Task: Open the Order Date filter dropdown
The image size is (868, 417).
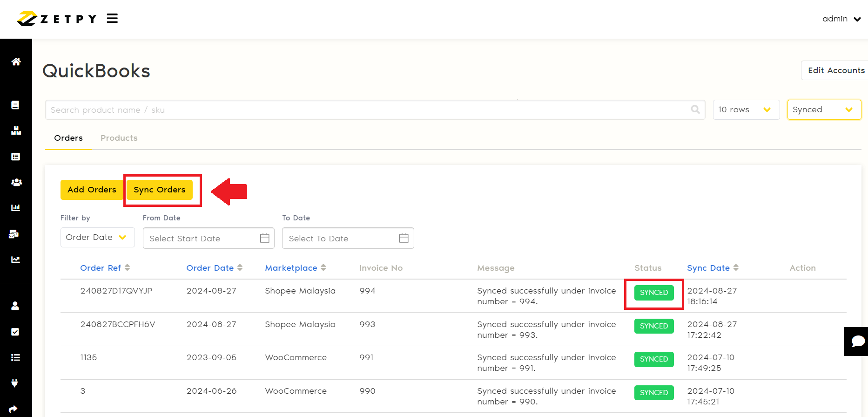Action: pyautogui.click(x=97, y=238)
